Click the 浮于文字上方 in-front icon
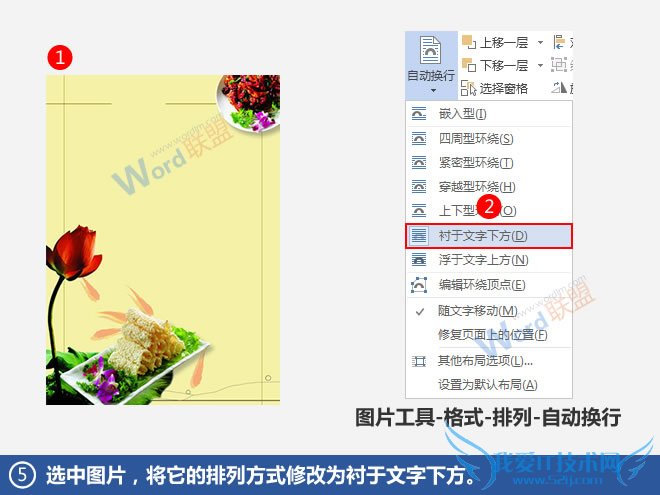 click(419, 260)
